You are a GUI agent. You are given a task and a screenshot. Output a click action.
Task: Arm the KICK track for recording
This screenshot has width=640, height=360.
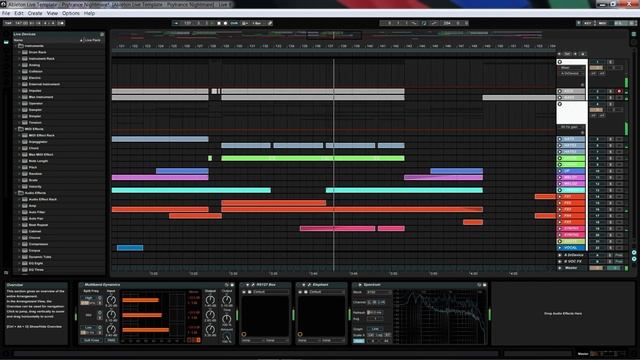(619, 91)
